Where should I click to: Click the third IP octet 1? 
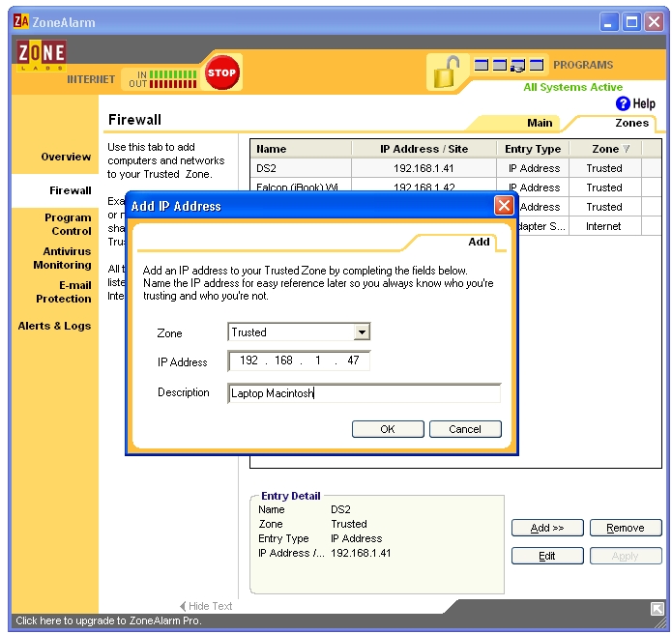point(318,360)
